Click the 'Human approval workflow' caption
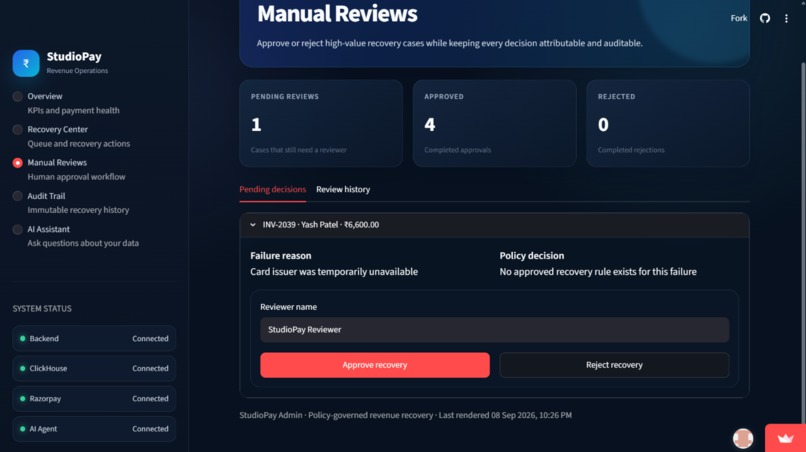 pos(77,177)
